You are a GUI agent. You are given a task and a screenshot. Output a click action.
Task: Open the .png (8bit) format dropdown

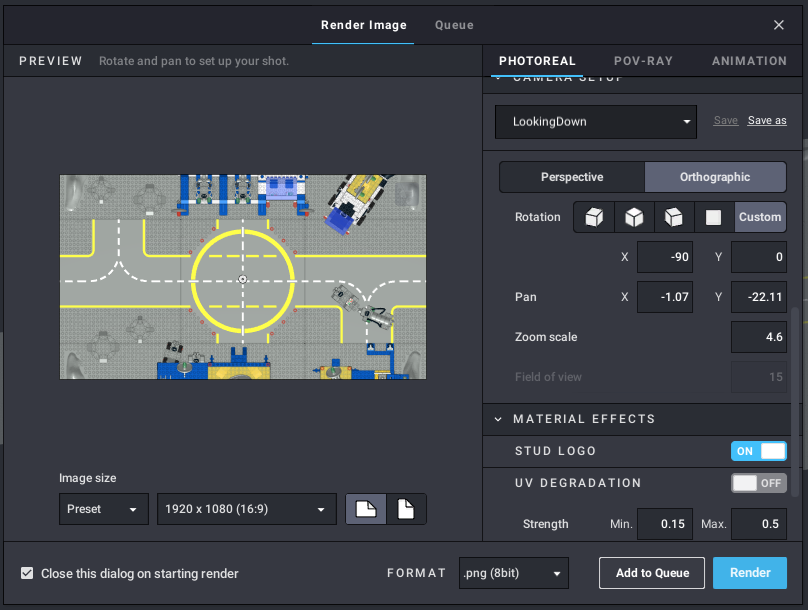513,573
